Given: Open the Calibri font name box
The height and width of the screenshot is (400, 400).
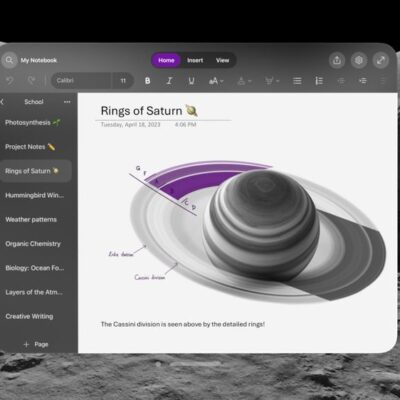Looking at the screenshot, I should [x=81, y=81].
